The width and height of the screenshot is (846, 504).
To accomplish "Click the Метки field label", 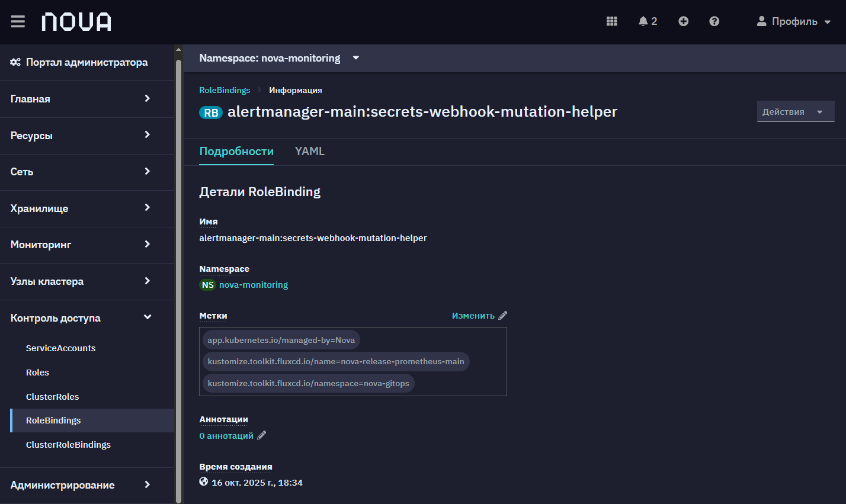I will (x=213, y=316).
